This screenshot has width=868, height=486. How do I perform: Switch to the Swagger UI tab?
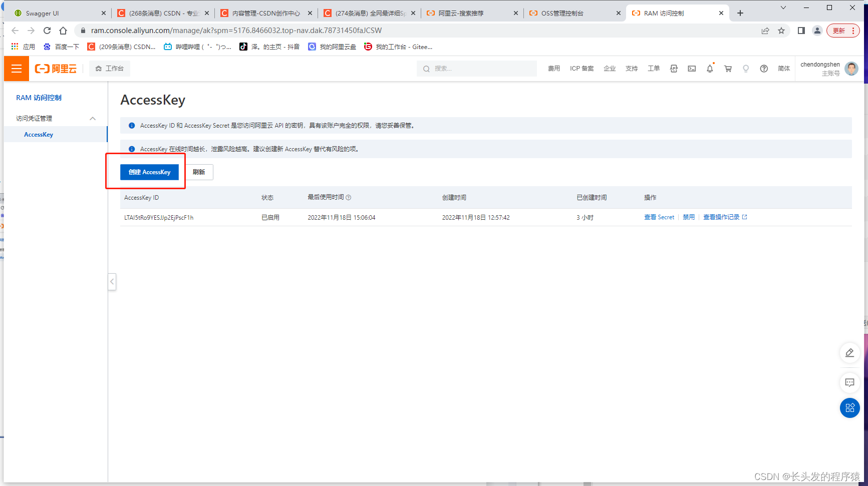tap(59, 14)
